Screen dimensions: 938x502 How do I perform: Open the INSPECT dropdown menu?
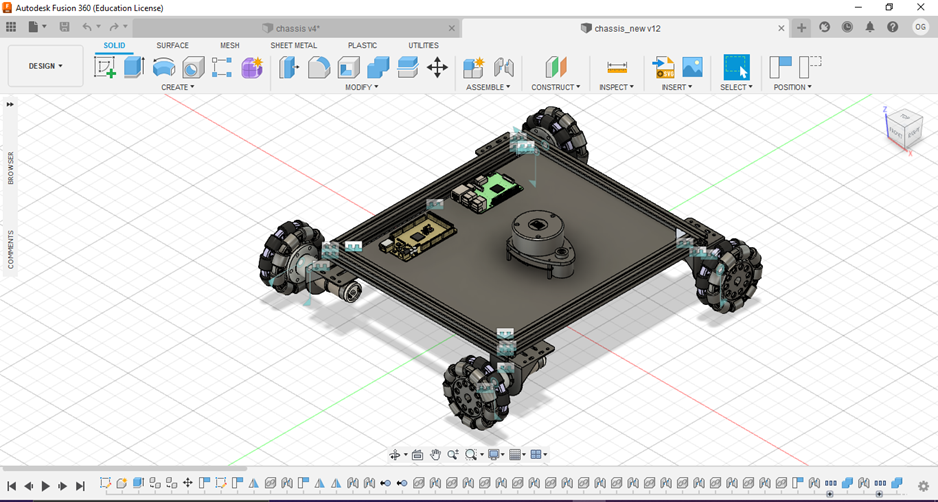tap(616, 87)
